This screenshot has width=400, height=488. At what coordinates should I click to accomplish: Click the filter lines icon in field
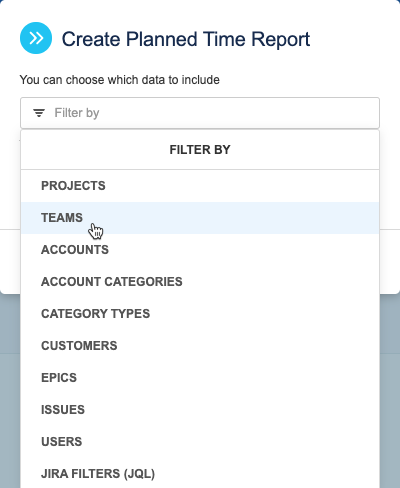pos(39,113)
